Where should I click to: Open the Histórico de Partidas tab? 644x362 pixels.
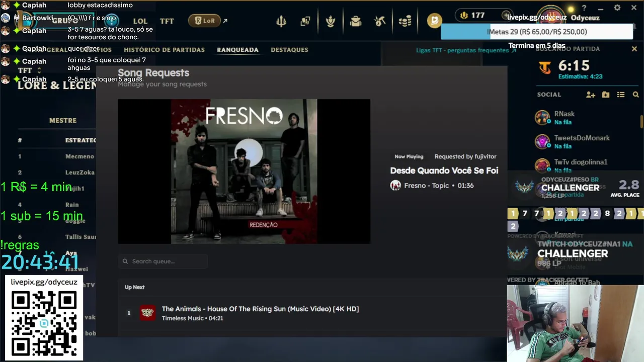coord(164,50)
